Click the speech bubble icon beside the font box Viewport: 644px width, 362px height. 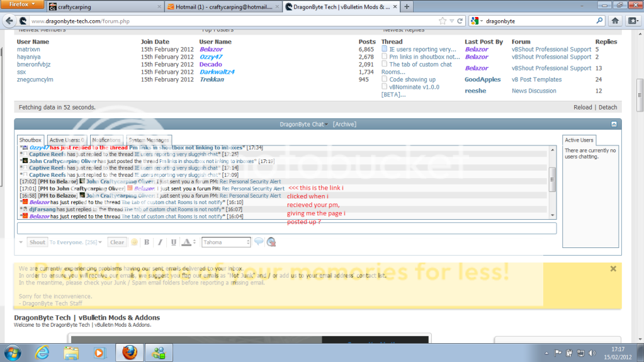[259, 242]
